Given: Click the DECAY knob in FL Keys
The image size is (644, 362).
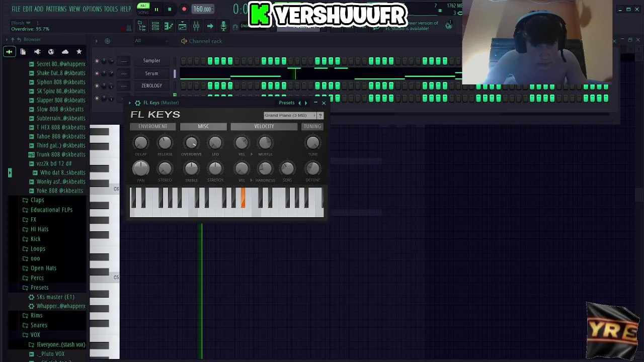Looking at the screenshot, I should tap(141, 143).
